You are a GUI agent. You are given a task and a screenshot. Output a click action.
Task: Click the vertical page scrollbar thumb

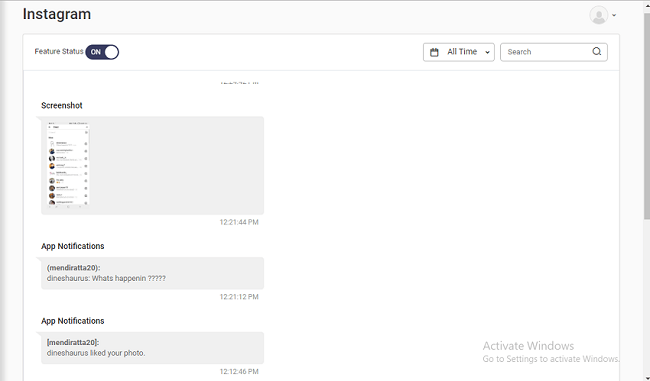(x=647, y=116)
